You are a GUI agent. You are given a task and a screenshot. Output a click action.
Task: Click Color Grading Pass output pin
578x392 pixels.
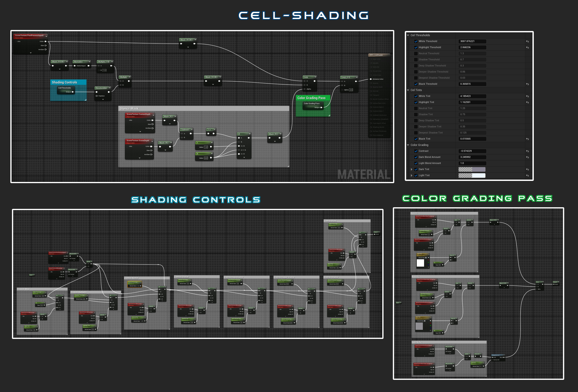click(x=321, y=108)
